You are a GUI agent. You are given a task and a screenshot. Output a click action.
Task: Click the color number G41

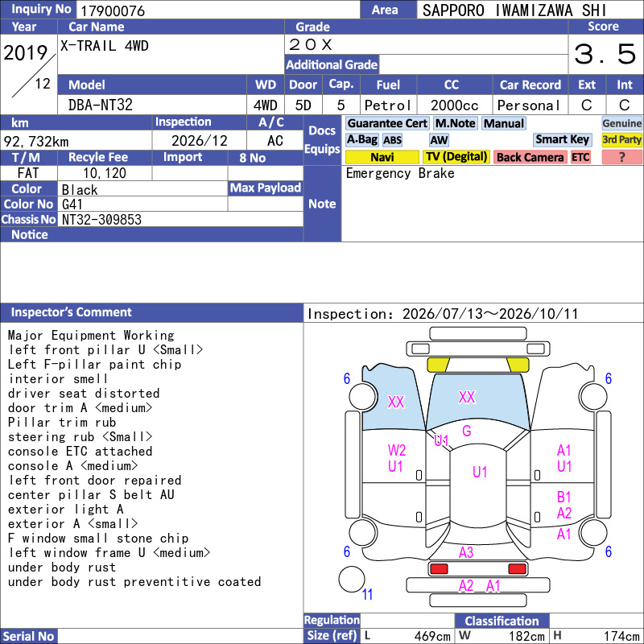(x=72, y=204)
